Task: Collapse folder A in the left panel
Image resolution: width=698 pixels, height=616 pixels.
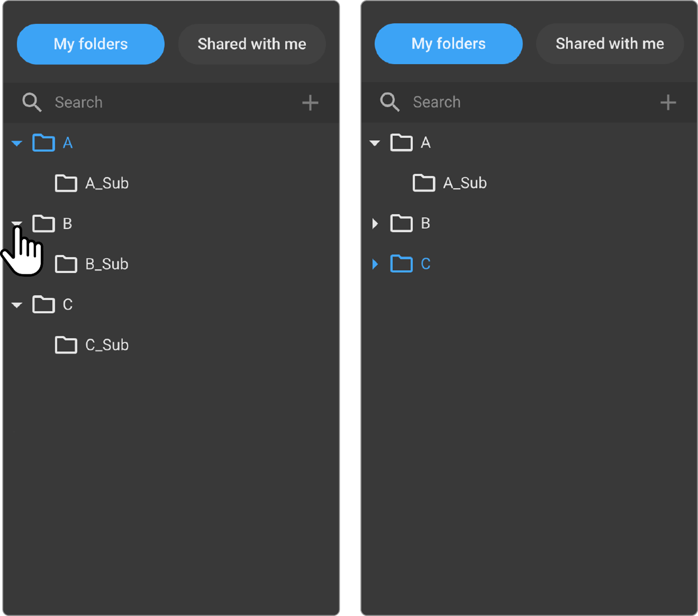Action: tap(17, 143)
